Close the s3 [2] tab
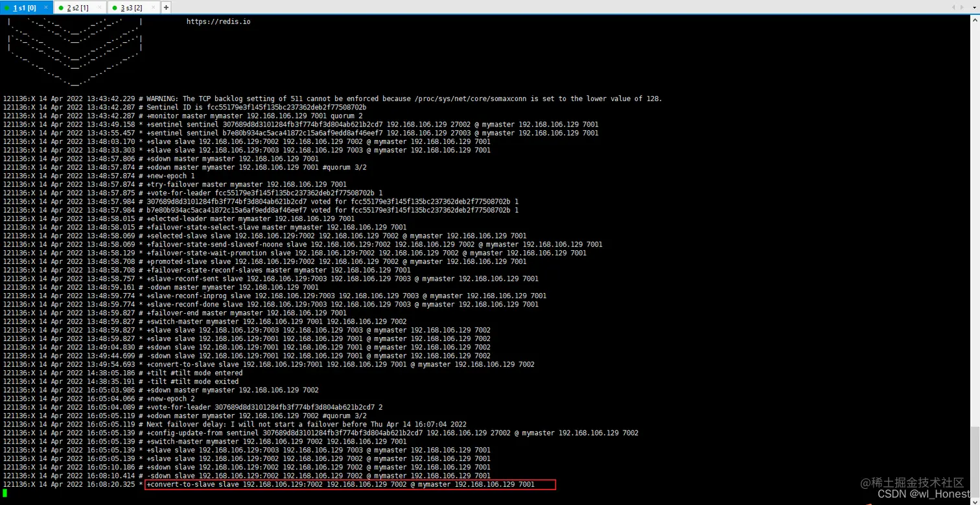 [x=153, y=8]
